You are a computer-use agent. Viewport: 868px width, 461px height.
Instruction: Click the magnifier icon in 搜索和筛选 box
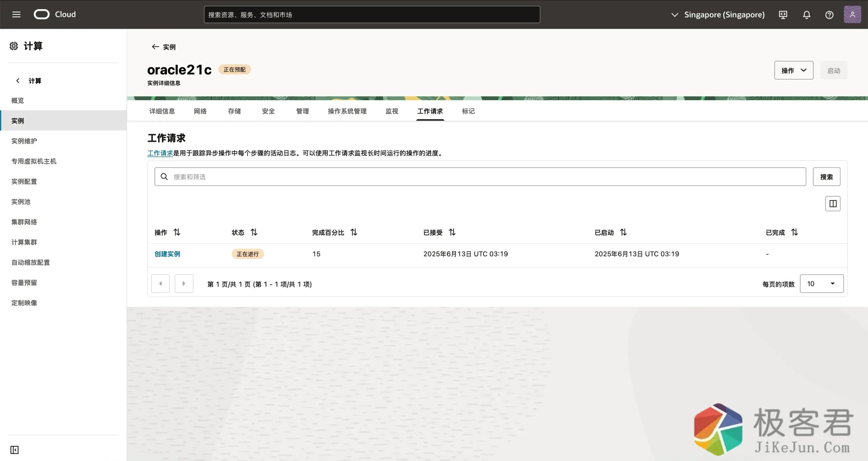pyautogui.click(x=164, y=176)
